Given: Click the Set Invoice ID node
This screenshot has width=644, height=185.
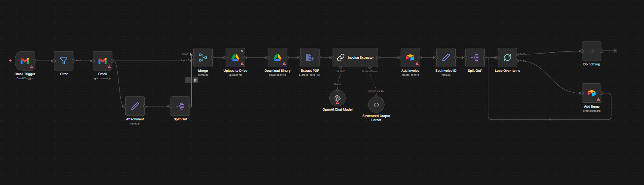Looking at the screenshot, I should pos(446,58).
